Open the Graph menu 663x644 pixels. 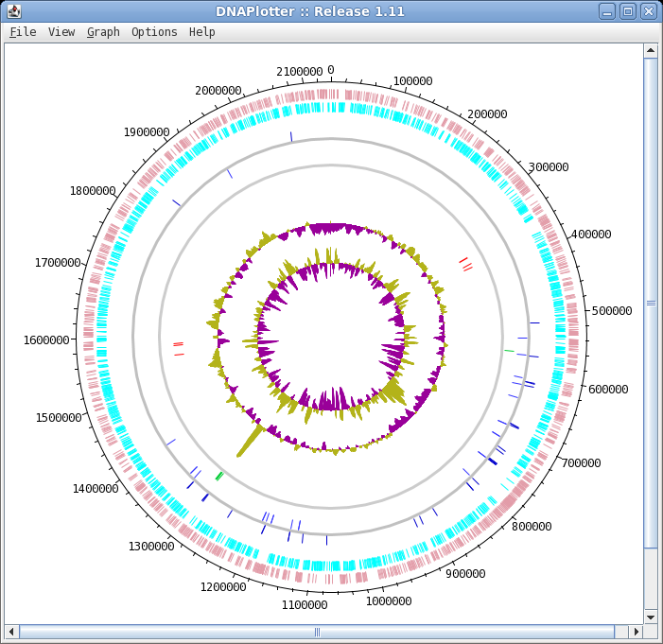[103, 31]
